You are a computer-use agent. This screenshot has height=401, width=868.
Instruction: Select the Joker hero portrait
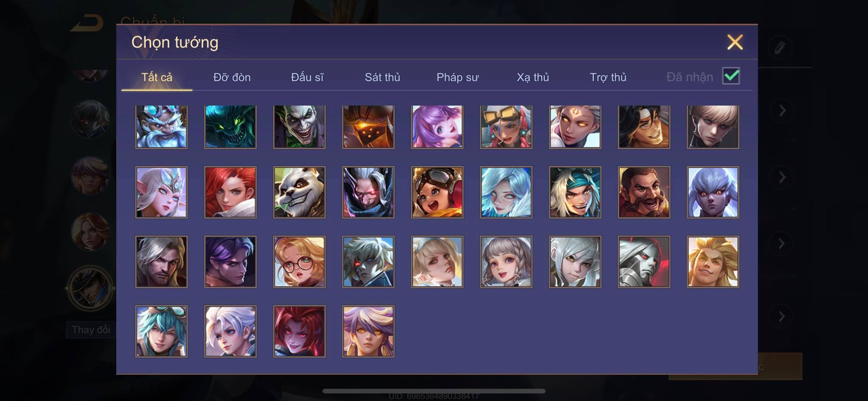click(x=299, y=127)
